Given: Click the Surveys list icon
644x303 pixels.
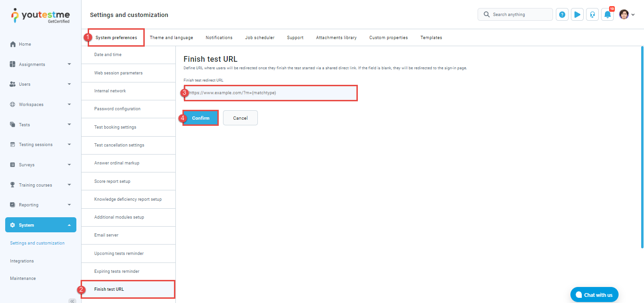Looking at the screenshot, I should (13, 165).
